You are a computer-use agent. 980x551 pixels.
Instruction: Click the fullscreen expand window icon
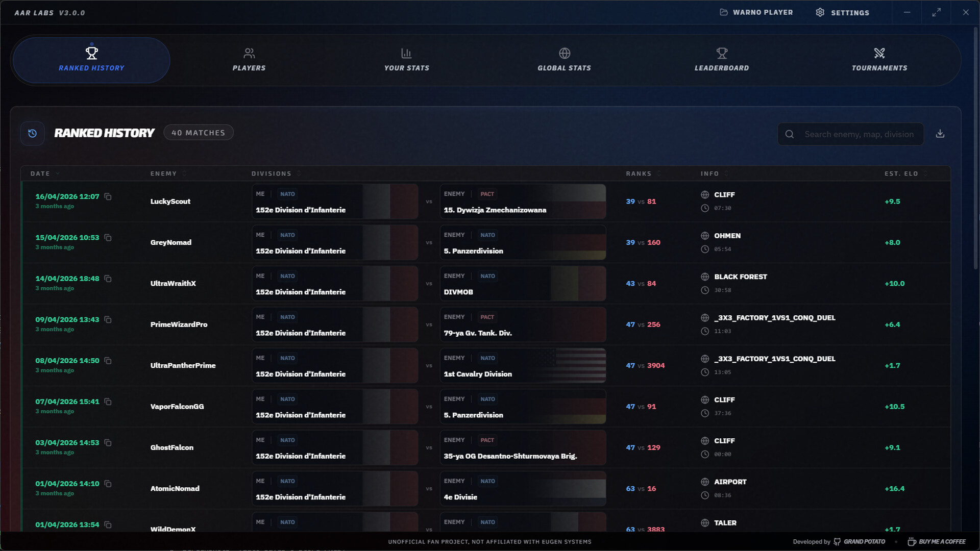(936, 12)
